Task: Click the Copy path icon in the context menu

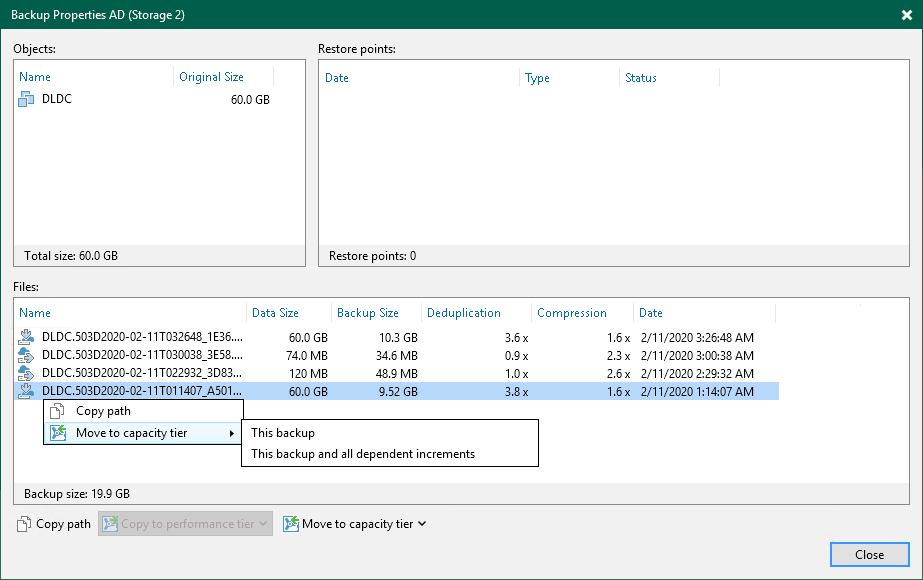Action: (60, 411)
